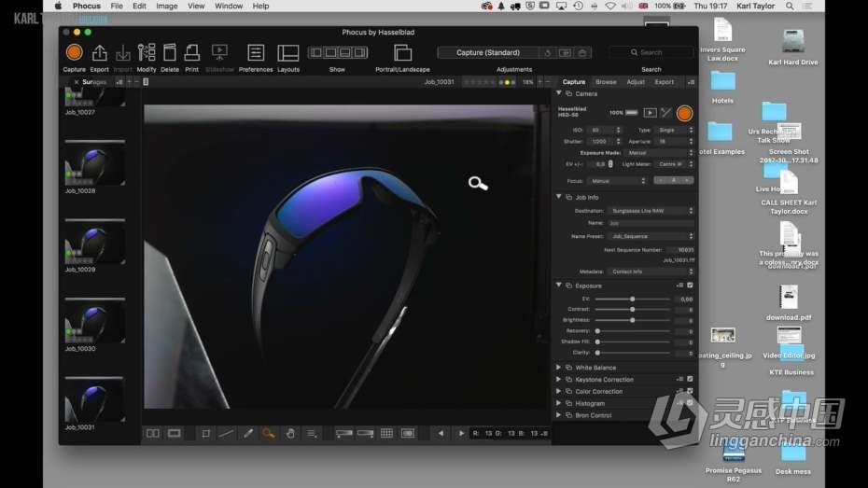Expand the White Balance section
Viewport: 868px width, 488px height.
coord(559,368)
